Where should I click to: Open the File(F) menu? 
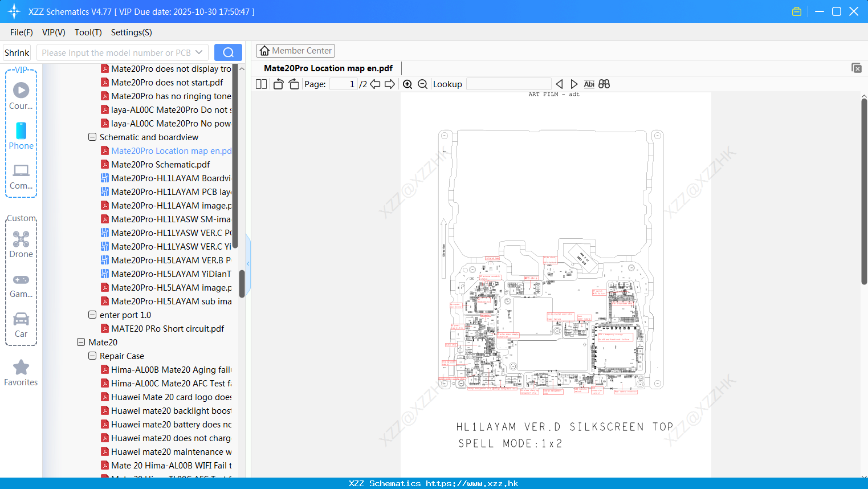point(22,32)
